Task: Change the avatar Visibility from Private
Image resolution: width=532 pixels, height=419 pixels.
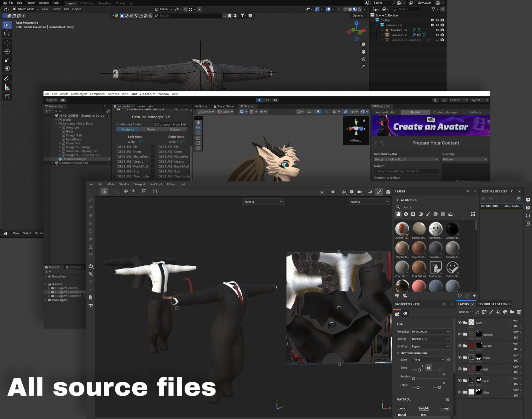Action: click(465, 159)
